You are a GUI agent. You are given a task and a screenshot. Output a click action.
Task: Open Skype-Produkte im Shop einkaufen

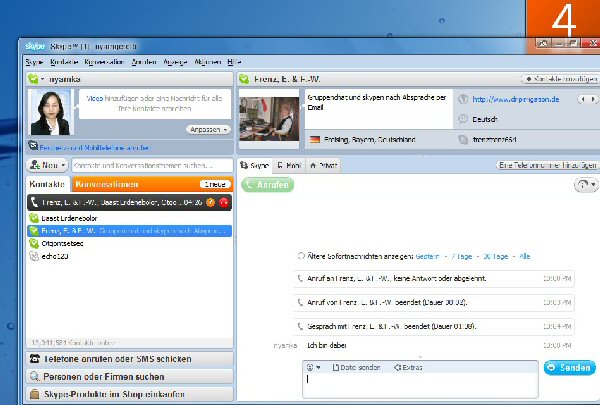pos(129,394)
